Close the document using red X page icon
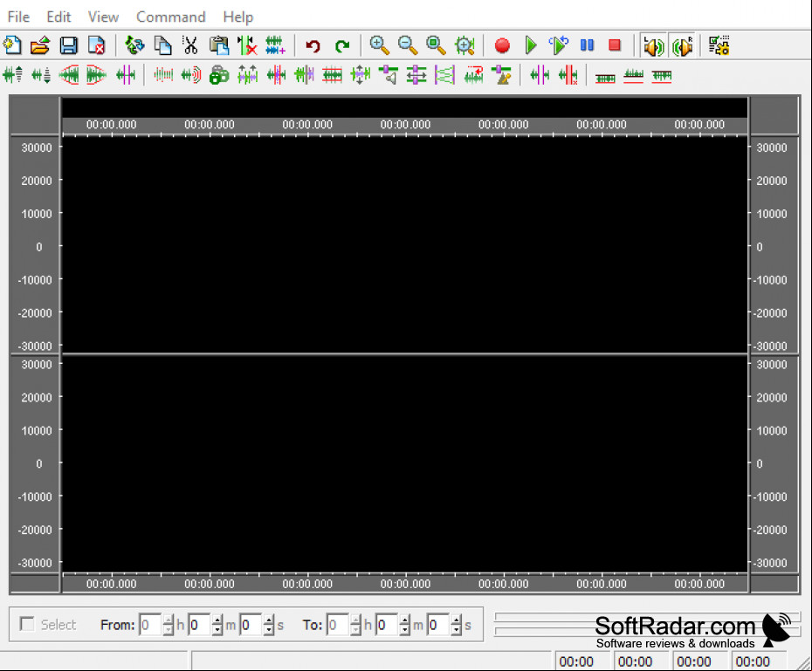 tap(96, 45)
